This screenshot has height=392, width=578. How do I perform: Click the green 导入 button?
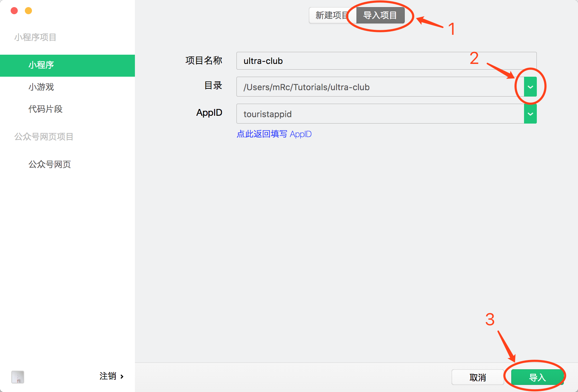click(x=537, y=377)
